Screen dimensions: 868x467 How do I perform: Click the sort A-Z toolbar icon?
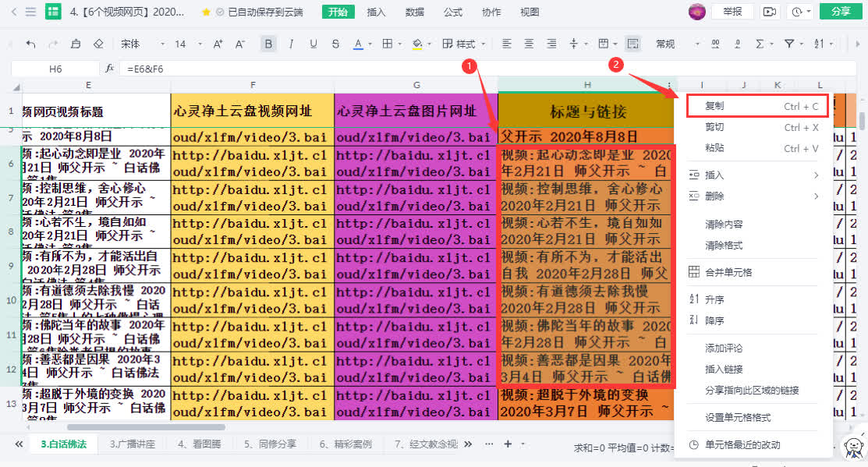[820, 44]
